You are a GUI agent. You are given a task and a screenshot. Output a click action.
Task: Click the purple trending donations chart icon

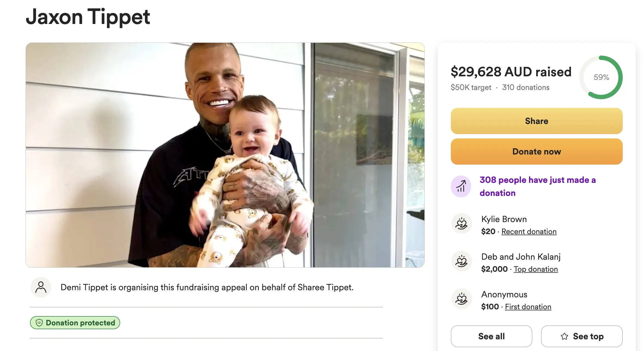click(x=461, y=186)
